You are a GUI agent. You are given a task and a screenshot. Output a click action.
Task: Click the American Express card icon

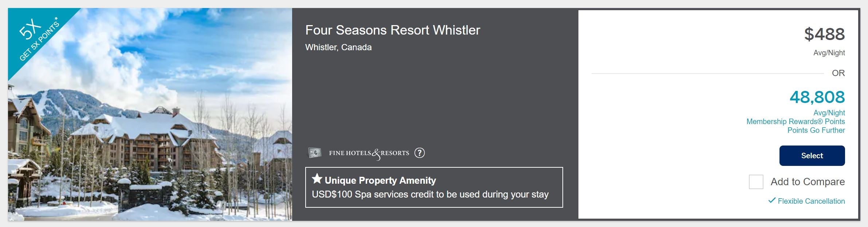click(315, 153)
